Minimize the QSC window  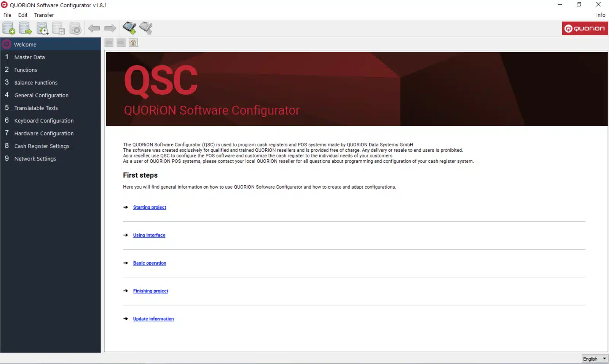[x=560, y=5]
